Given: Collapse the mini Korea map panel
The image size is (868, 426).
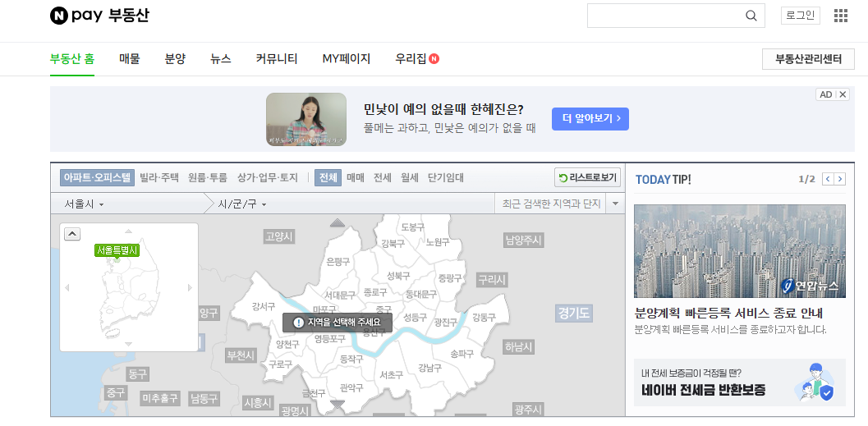Looking at the screenshot, I should [72, 234].
